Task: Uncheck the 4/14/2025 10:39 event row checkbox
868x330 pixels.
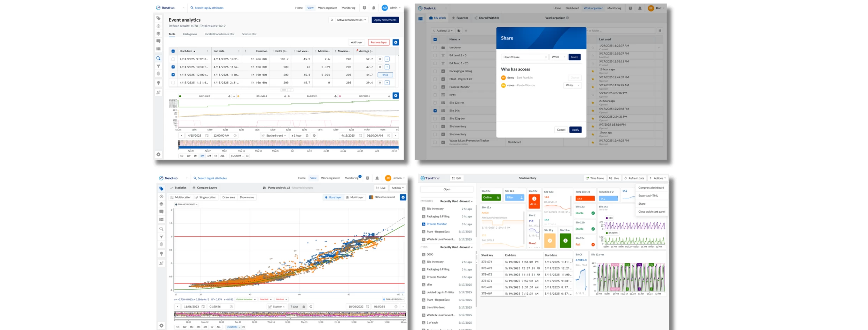Action: tap(173, 67)
